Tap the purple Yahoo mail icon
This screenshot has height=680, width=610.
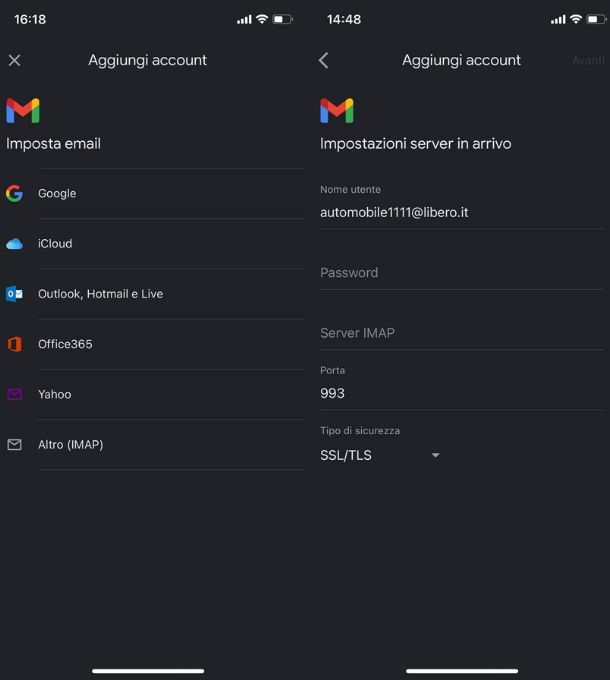(14, 394)
